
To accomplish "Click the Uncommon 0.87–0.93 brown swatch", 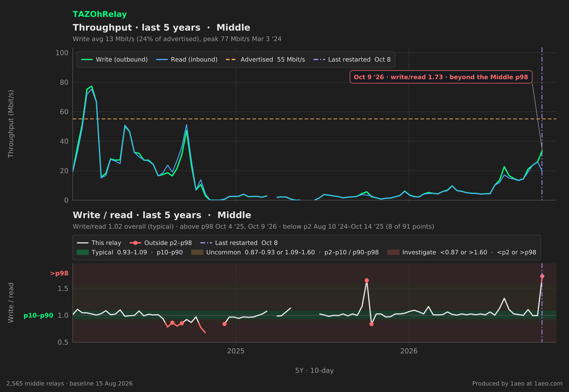I will pyautogui.click(x=197, y=252).
